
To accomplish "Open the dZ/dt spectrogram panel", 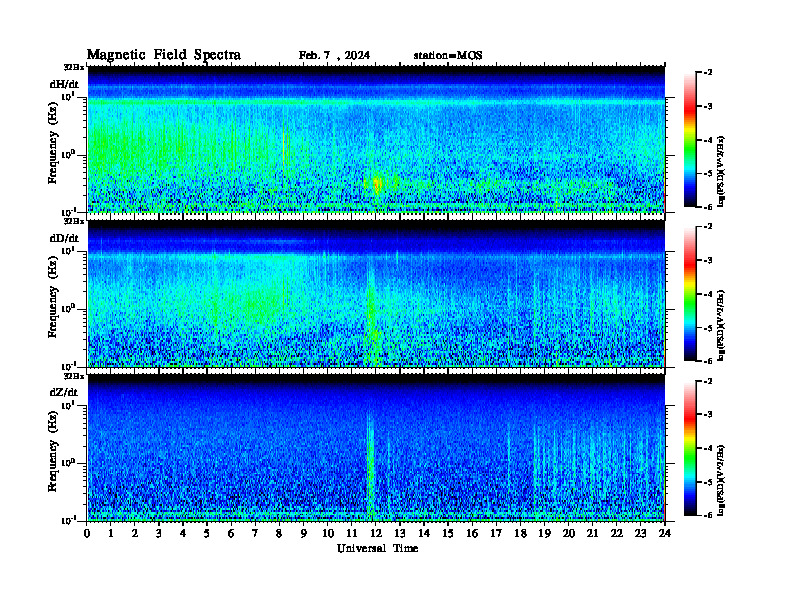I will click(x=376, y=447).
